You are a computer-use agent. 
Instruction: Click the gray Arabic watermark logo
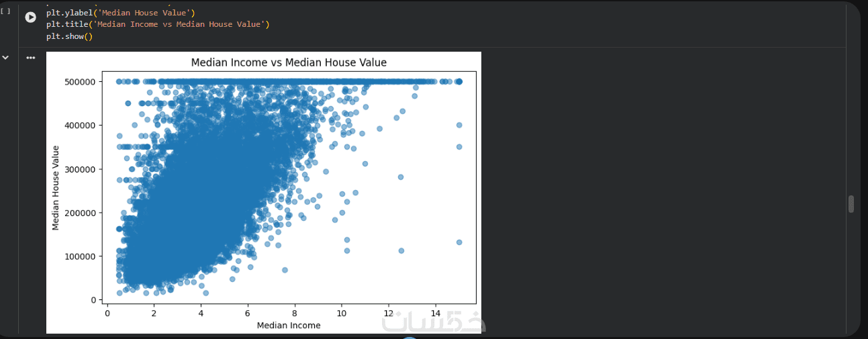pos(434,322)
